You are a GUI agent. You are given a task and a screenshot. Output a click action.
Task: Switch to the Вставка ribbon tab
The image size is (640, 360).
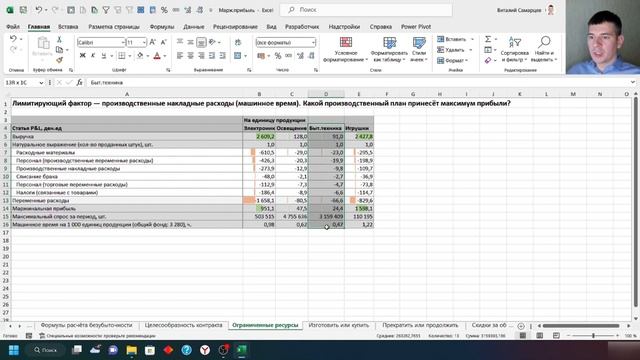click(68, 27)
